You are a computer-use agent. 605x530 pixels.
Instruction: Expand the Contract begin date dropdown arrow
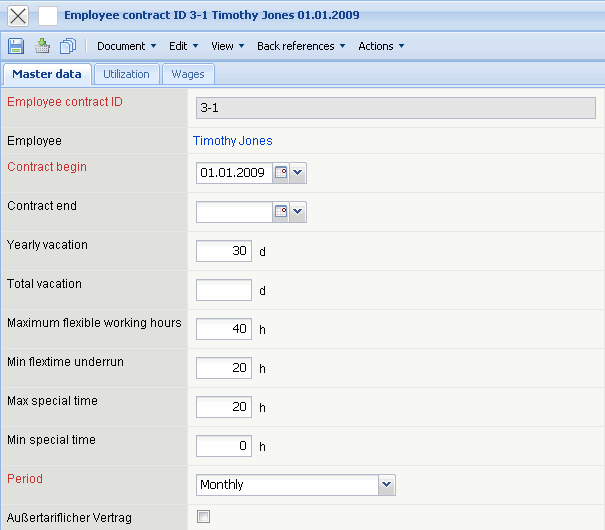(298, 173)
